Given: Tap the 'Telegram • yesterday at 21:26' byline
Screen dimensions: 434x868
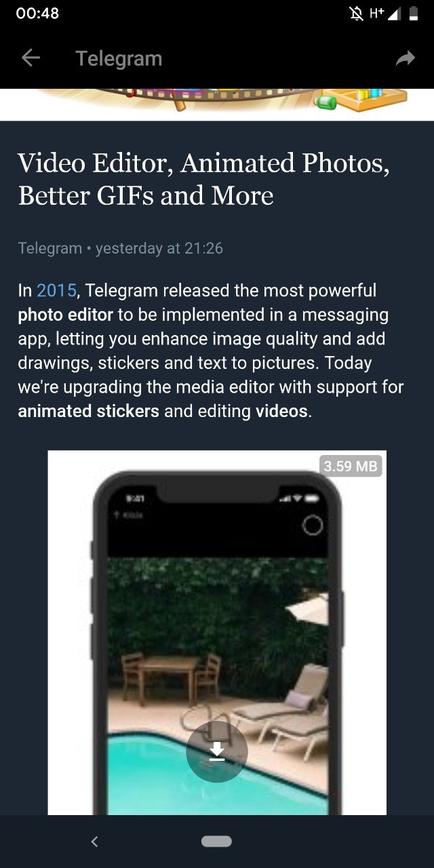Looking at the screenshot, I should tap(121, 248).
